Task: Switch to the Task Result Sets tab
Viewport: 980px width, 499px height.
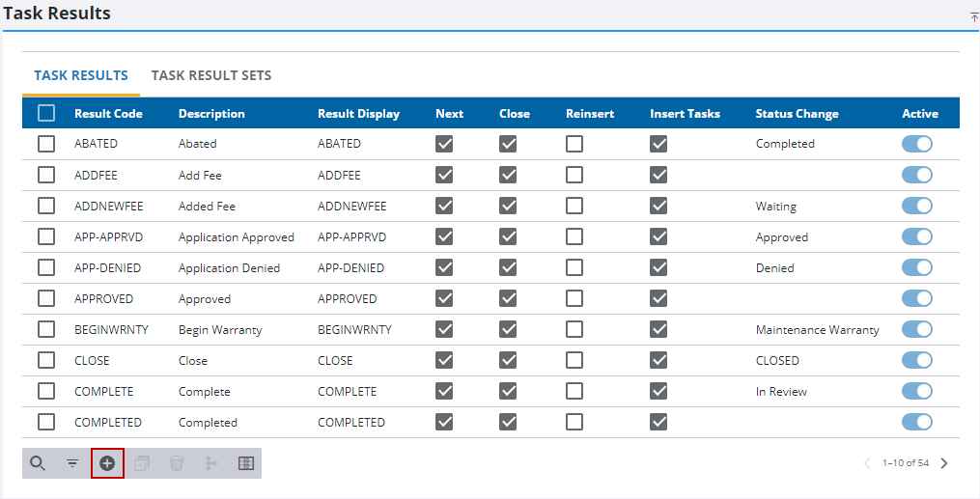Action: point(211,75)
